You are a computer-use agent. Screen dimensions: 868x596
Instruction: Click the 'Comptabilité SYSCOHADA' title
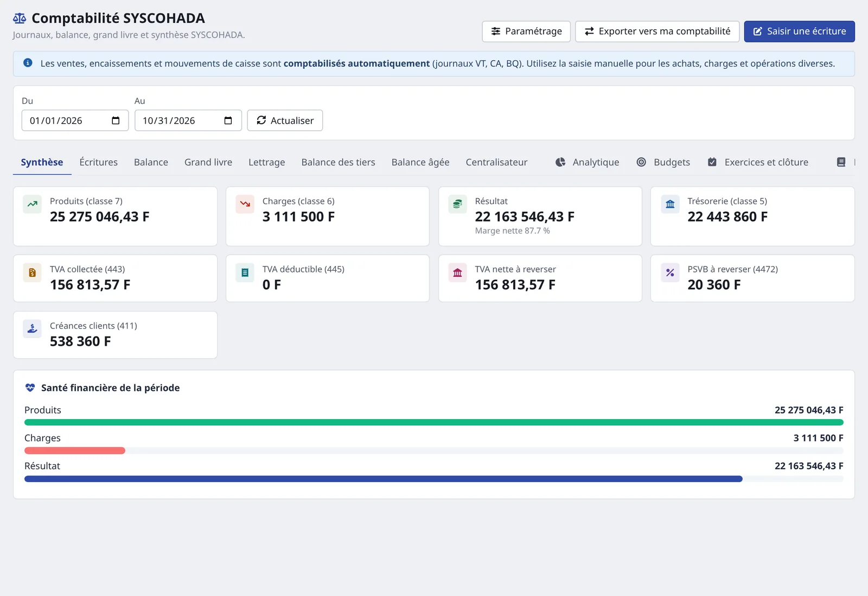(x=118, y=18)
